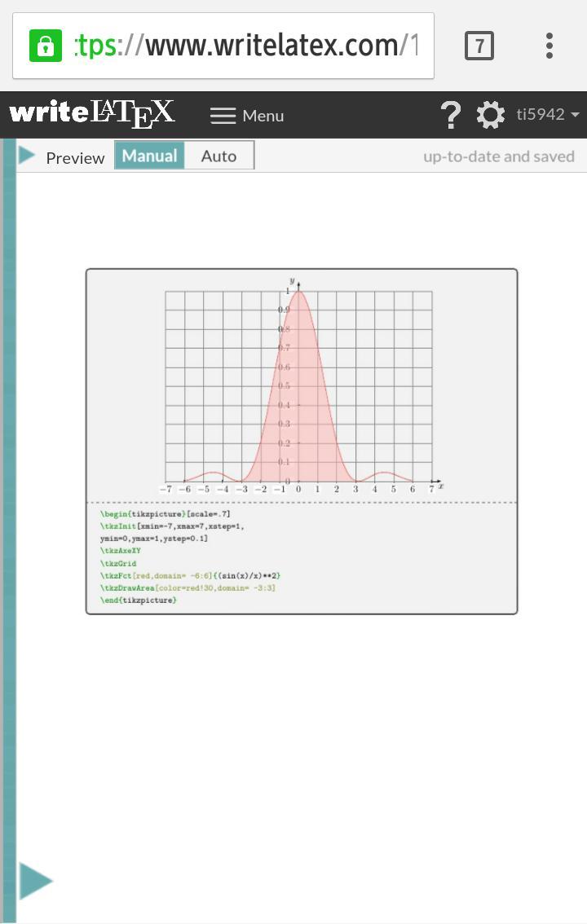
Task: Click the \end{tikzpicture} code line
Action: click(x=139, y=600)
